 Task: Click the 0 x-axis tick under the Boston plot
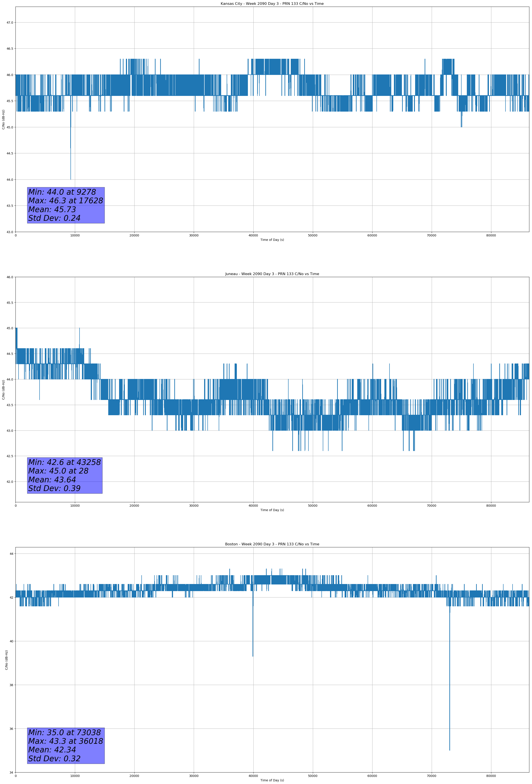(15, 776)
